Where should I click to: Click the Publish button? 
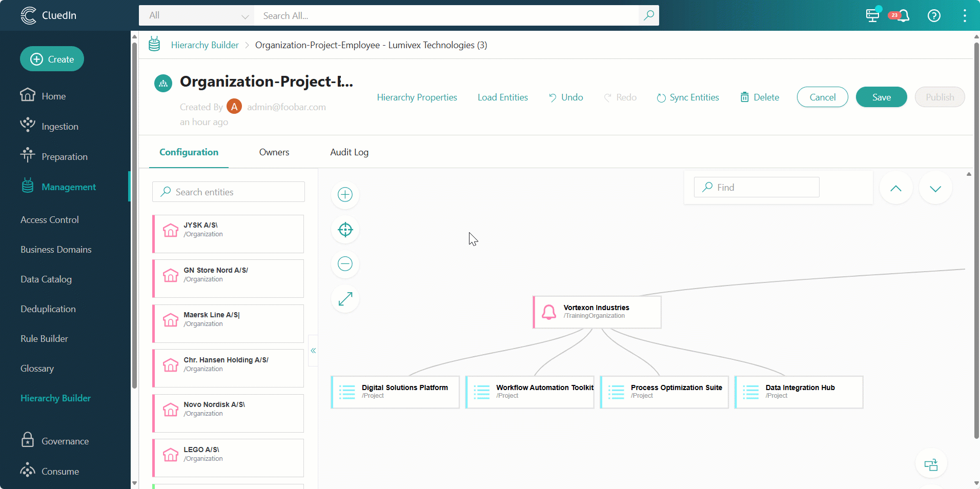pyautogui.click(x=940, y=97)
